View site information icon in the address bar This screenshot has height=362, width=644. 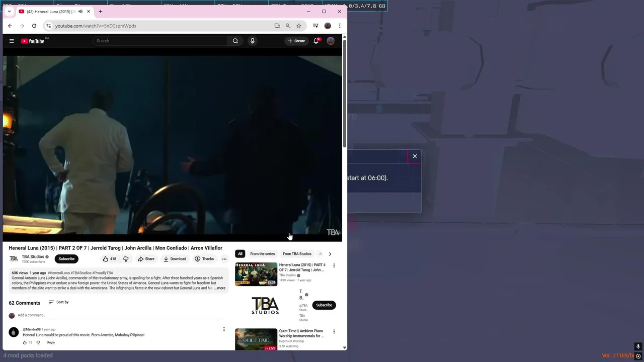click(48, 26)
